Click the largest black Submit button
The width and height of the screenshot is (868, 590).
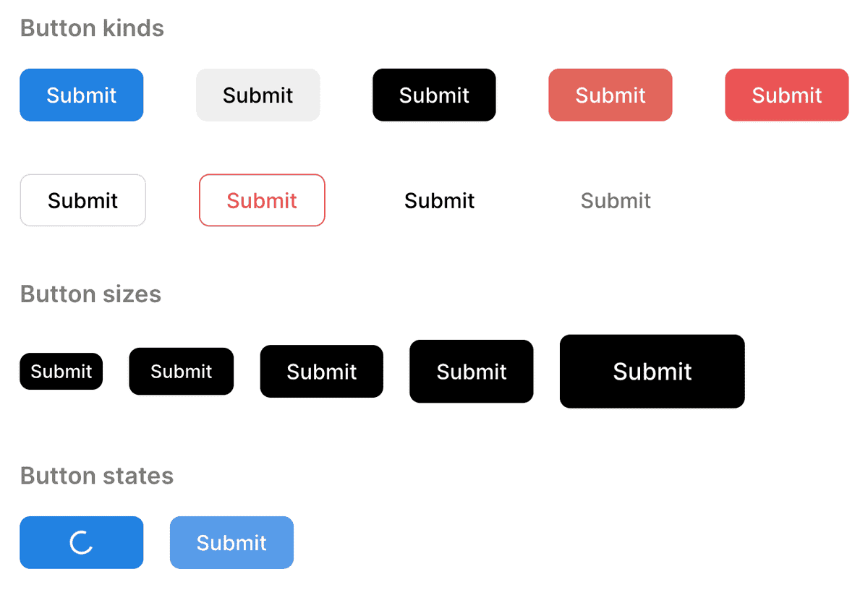[x=652, y=372]
